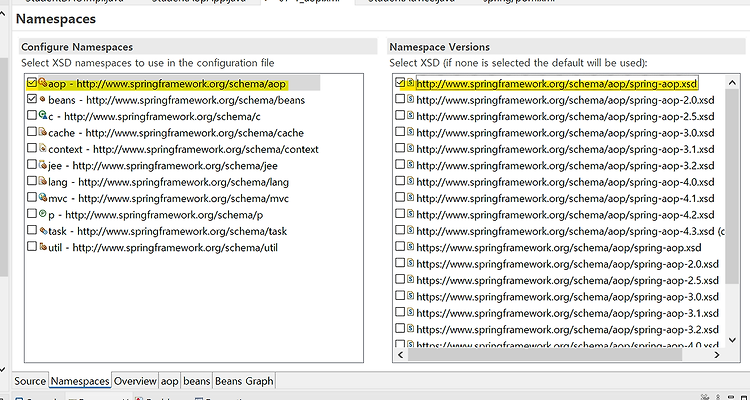Click the version list scroll up arrow
The height and width of the screenshot is (400, 750).
[x=732, y=83]
